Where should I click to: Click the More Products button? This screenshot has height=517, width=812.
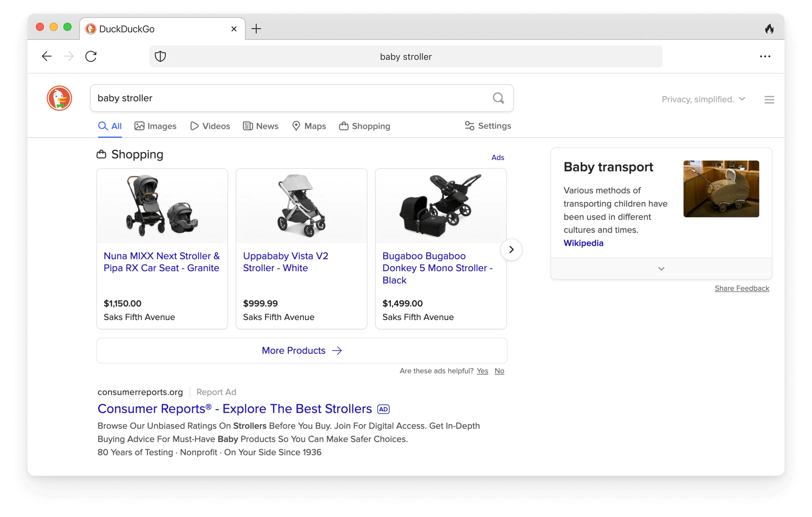pos(301,350)
